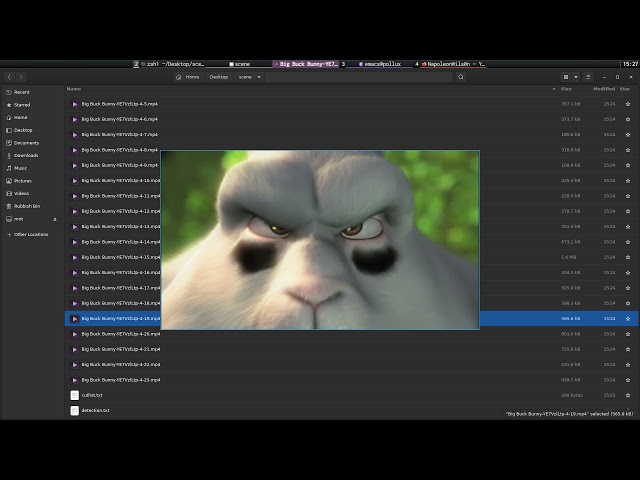Star the selected 4-19.mp4 file
This screenshot has height=480, width=640.
(x=628, y=318)
